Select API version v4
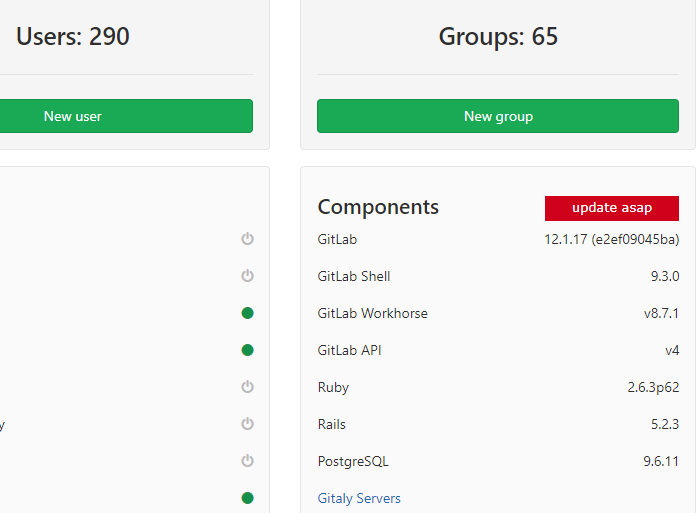Screen dimensions: 696x513 point(672,350)
